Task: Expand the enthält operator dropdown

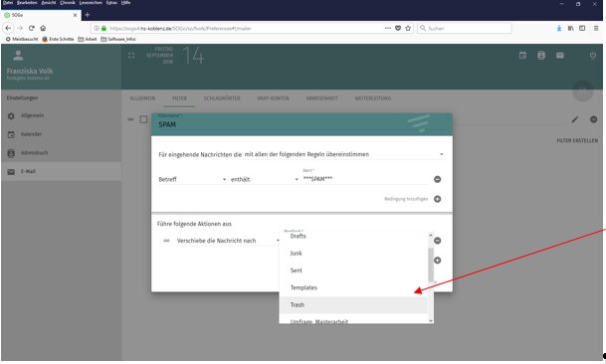Action: pyautogui.click(x=265, y=179)
